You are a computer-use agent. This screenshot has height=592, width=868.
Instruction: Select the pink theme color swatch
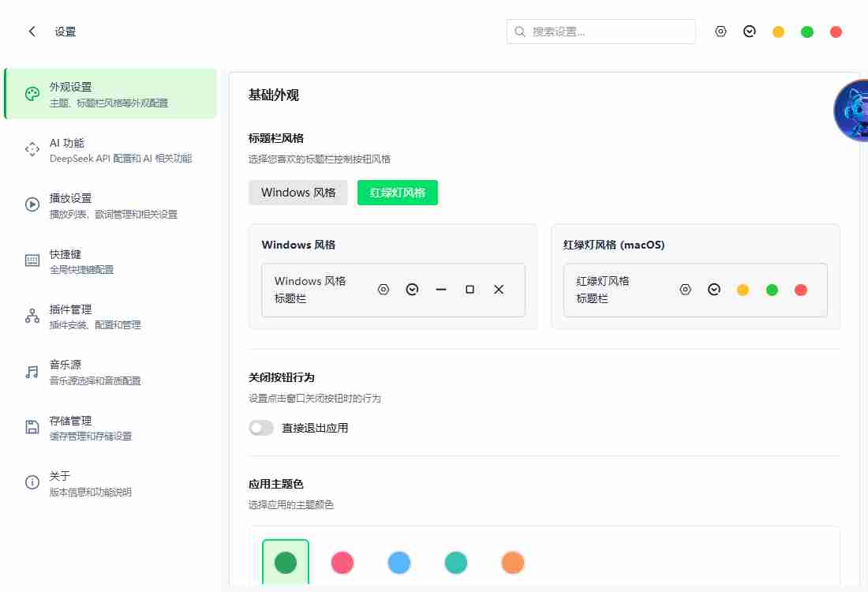coord(342,562)
